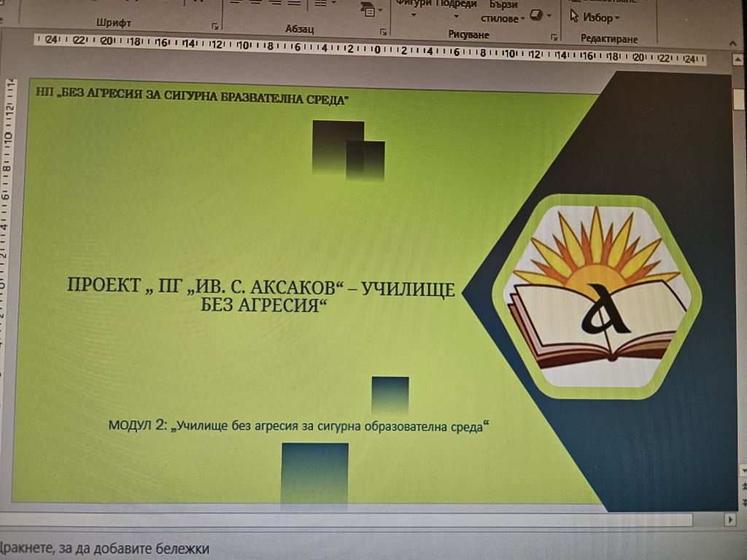Open the Абзац paragraph dialog launcher
747x560 pixels.
pyautogui.click(x=383, y=32)
